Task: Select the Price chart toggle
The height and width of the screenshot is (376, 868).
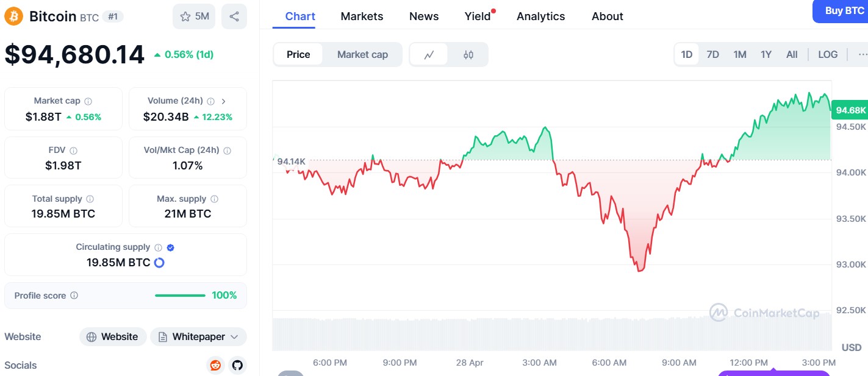Action: 298,55
